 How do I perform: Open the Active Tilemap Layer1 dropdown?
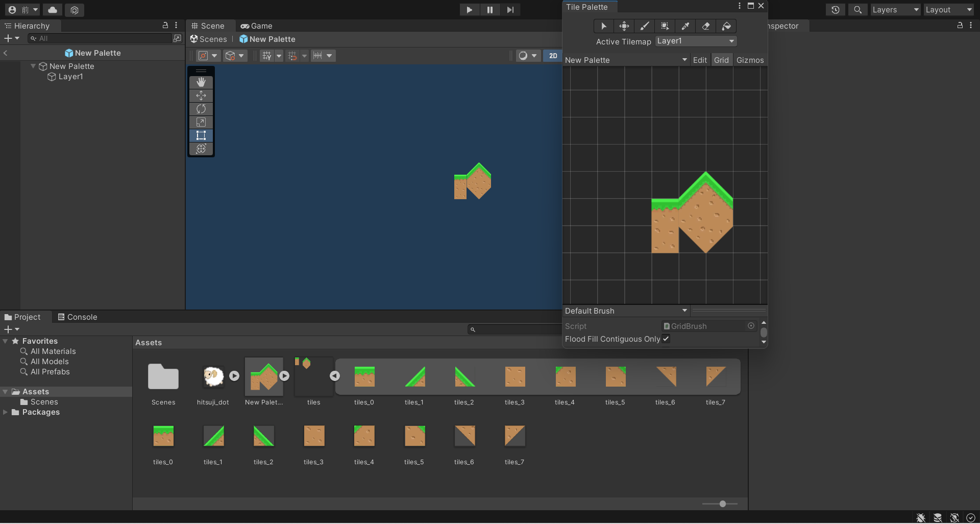click(x=696, y=41)
